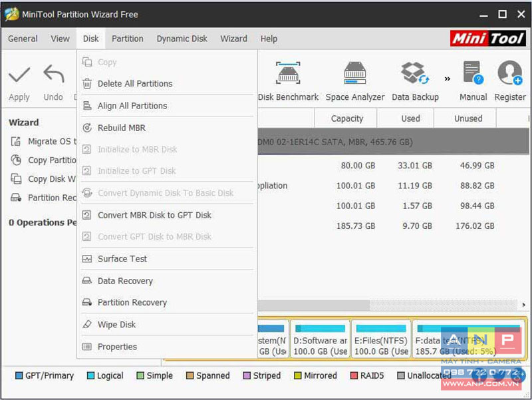
Task: Select the partition row with 185.73 GB capacity
Action: [x=394, y=226]
